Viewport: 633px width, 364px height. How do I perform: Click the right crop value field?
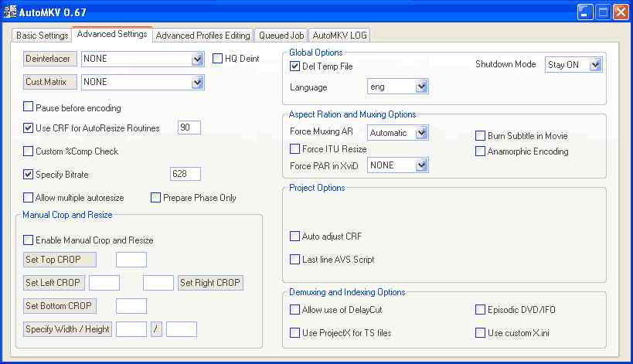pos(158,283)
